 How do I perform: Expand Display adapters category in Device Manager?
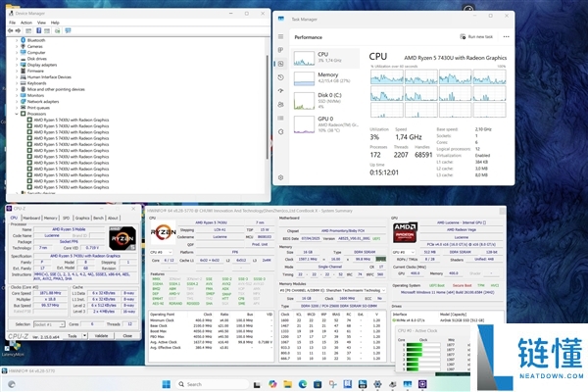click(x=17, y=65)
